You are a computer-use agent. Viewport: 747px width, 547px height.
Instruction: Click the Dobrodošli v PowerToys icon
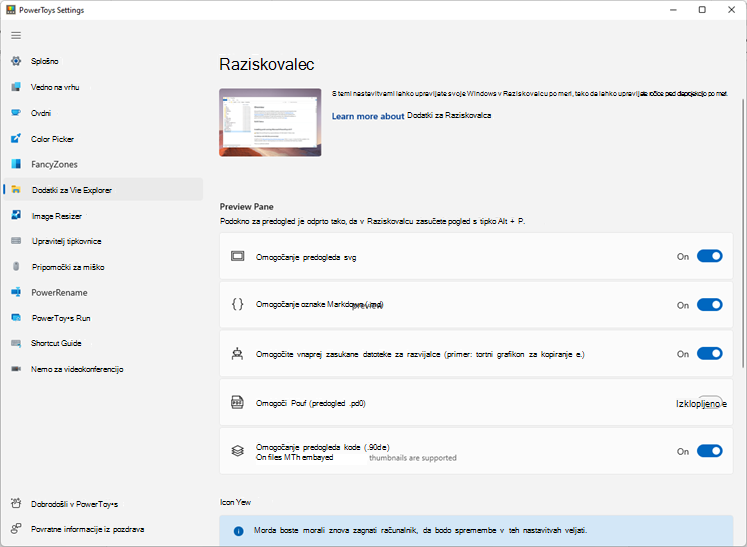point(16,503)
